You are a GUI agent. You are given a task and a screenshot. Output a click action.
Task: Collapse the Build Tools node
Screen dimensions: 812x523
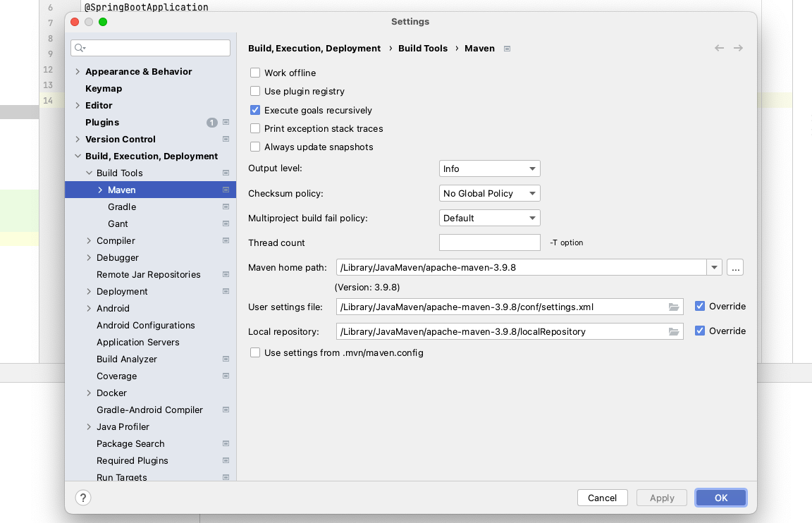pyautogui.click(x=89, y=173)
